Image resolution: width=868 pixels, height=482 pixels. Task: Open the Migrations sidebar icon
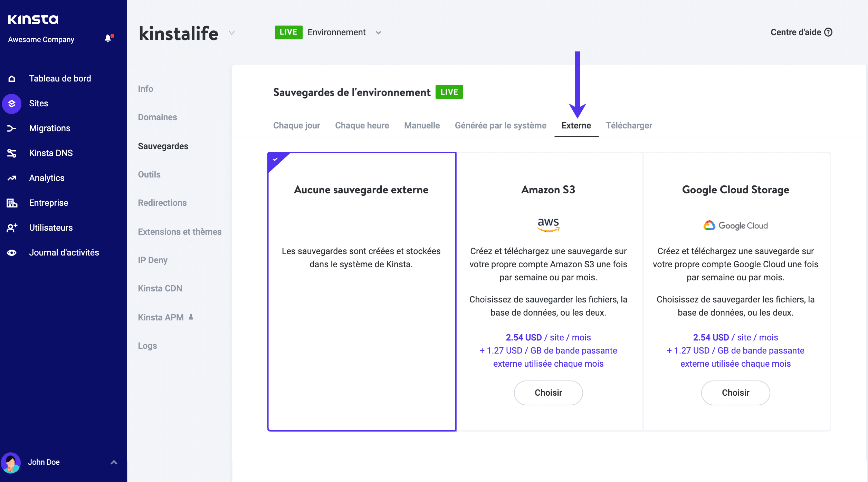pyautogui.click(x=11, y=128)
